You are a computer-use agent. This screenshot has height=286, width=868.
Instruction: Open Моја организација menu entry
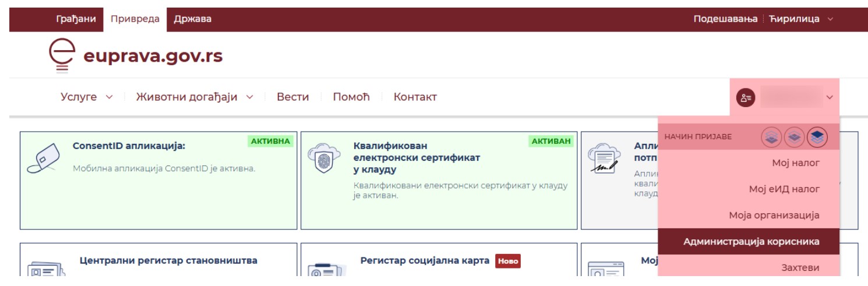pos(774,216)
